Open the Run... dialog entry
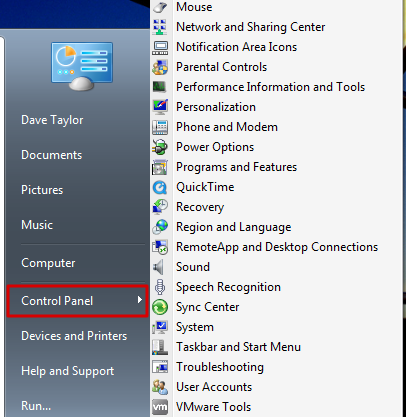406x417 pixels. point(36,406)
